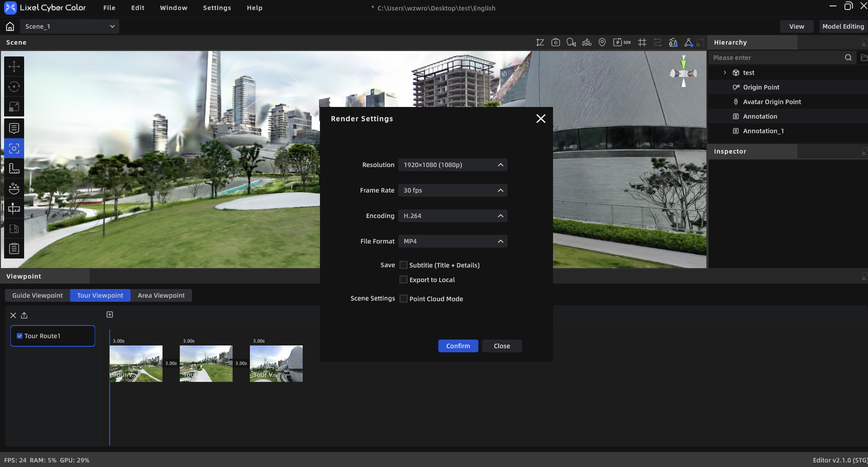Click the delete X icon above Tour Route1

(x=13, y=315)
